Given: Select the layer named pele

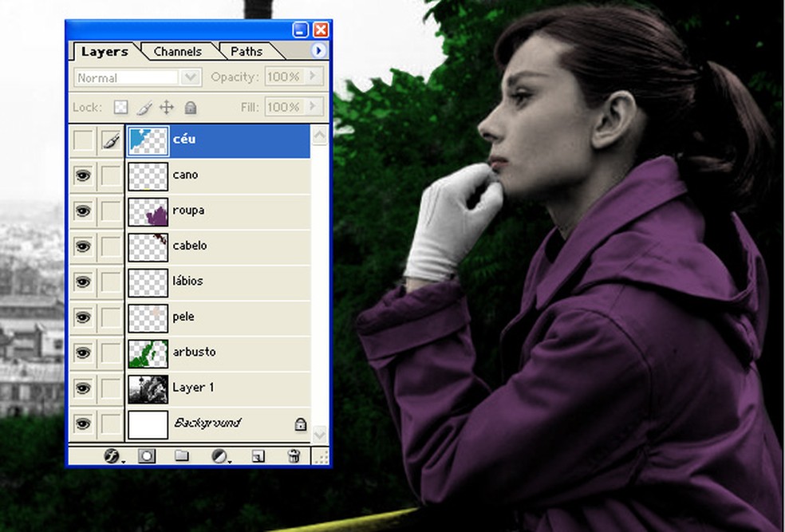Looking at the screenshot, I should (183, 317).
